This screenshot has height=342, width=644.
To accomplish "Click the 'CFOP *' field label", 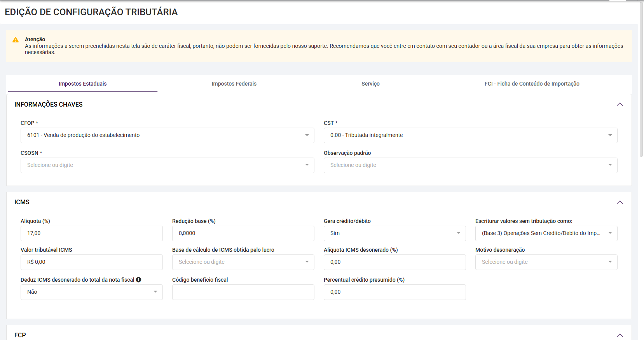I will coord(30,123).
